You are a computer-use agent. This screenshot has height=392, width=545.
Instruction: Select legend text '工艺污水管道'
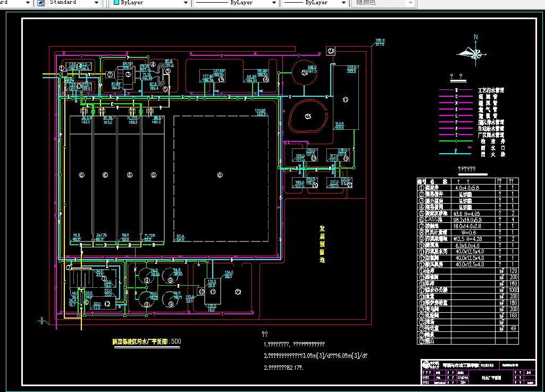coord(491,90)
